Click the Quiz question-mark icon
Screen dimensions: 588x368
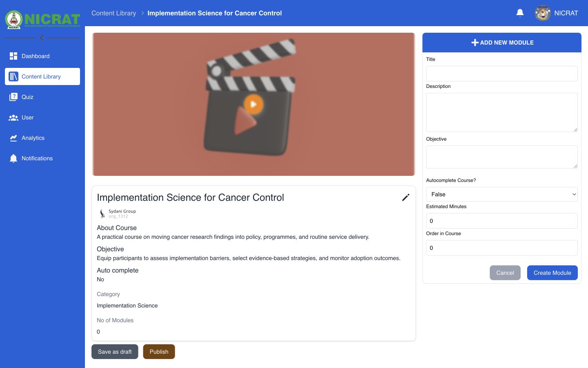click(13, 97)
